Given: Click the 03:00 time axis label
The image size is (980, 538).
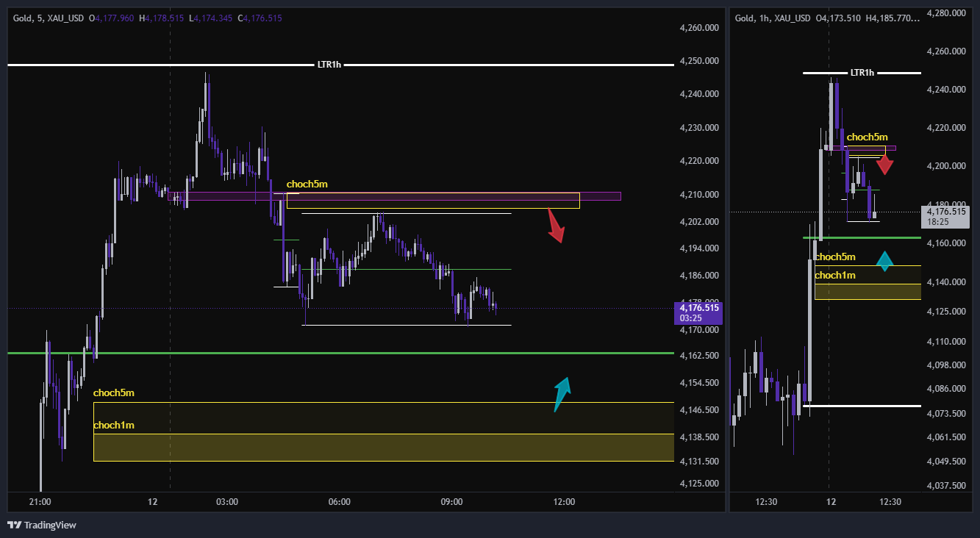Looking at the screenshot, I should tap(227, 502).
